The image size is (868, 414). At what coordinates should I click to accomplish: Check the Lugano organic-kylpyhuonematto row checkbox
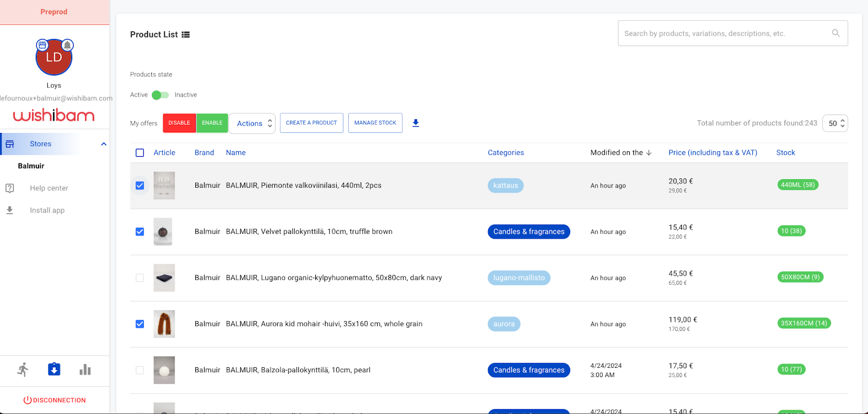[140, 278]
